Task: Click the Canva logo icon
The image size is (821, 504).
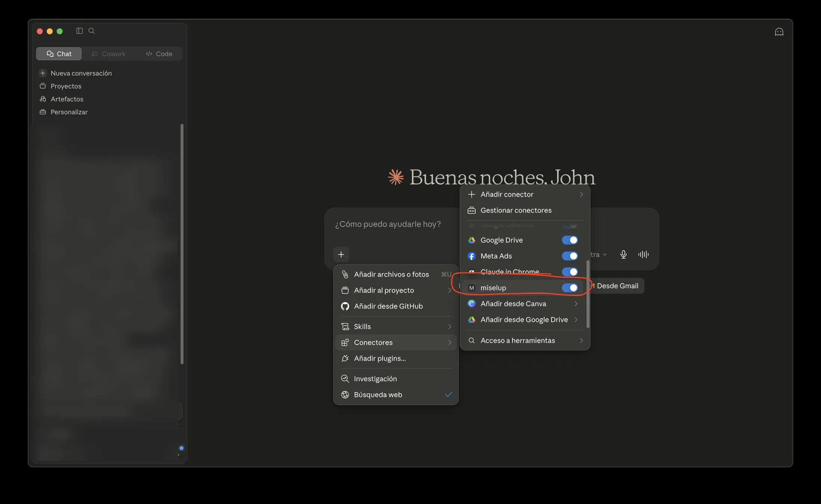Action: coord(471,304)
